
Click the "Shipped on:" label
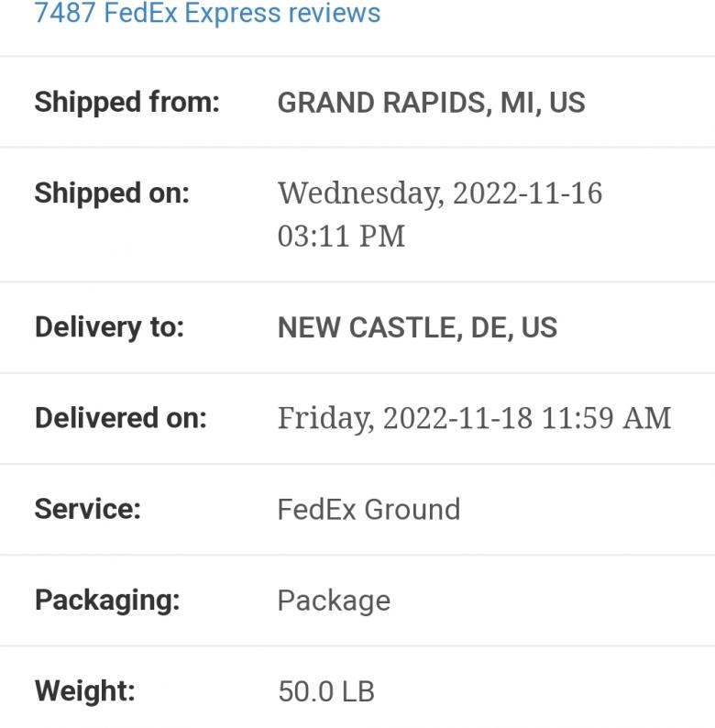pos(111,193)
